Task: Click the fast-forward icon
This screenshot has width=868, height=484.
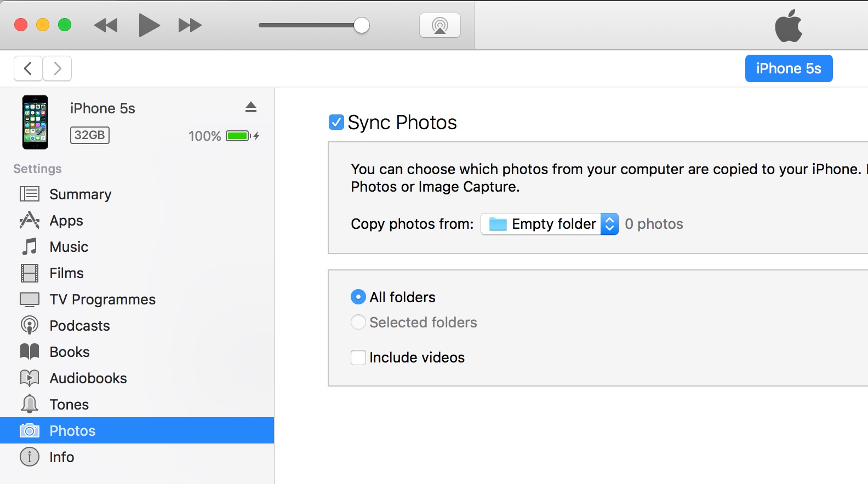Action: pos(190,25)
